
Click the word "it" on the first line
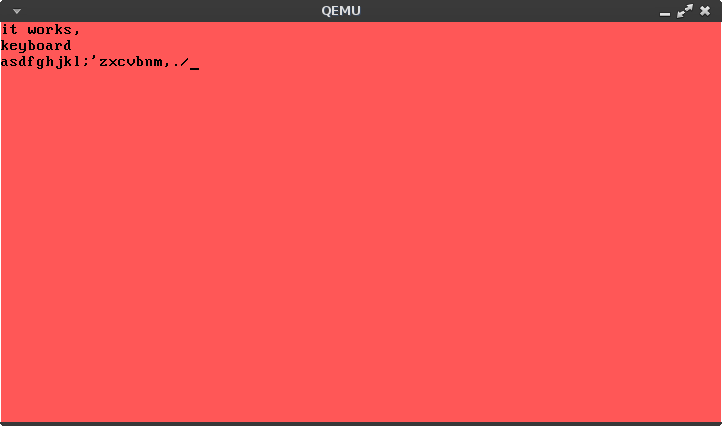(x=9, y=30)
